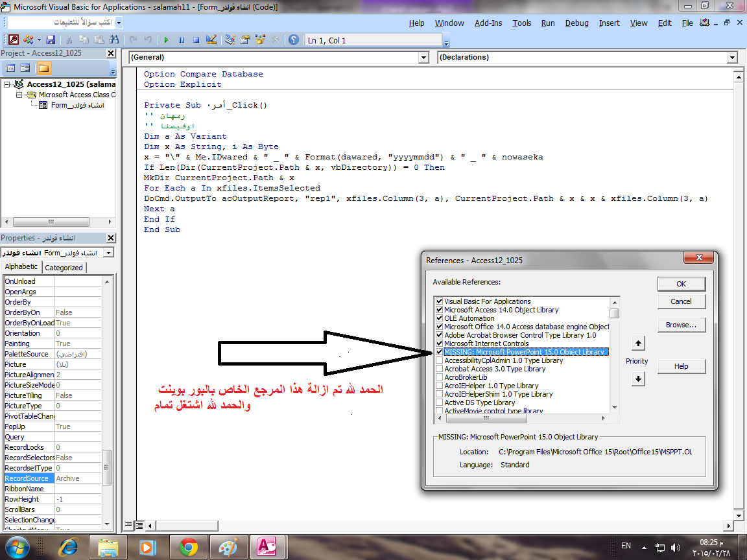Image resolution: width=747 pixels, height=560 pixels.
Task: Click OK in the References dialog
Action: coord(682,284)
